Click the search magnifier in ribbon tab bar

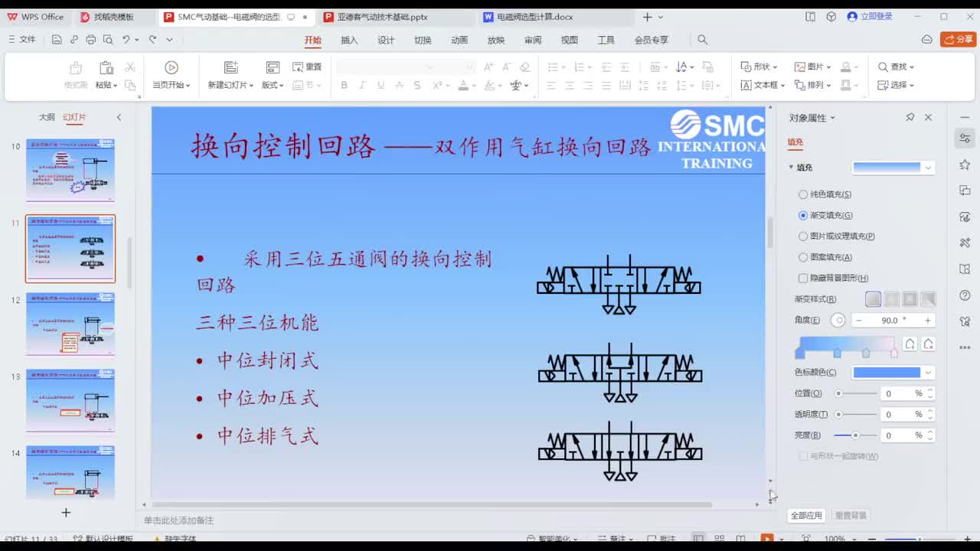pos(702,40)
